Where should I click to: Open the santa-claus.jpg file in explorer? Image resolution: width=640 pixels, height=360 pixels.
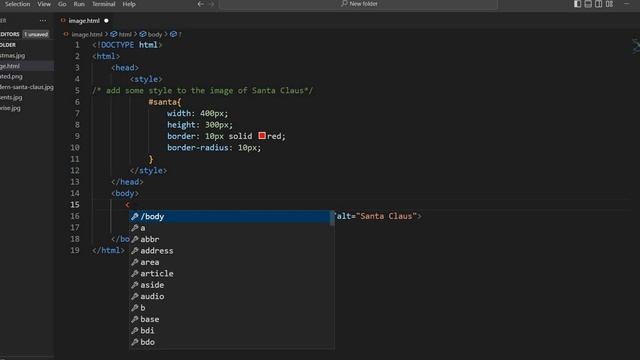click(27, 87)
